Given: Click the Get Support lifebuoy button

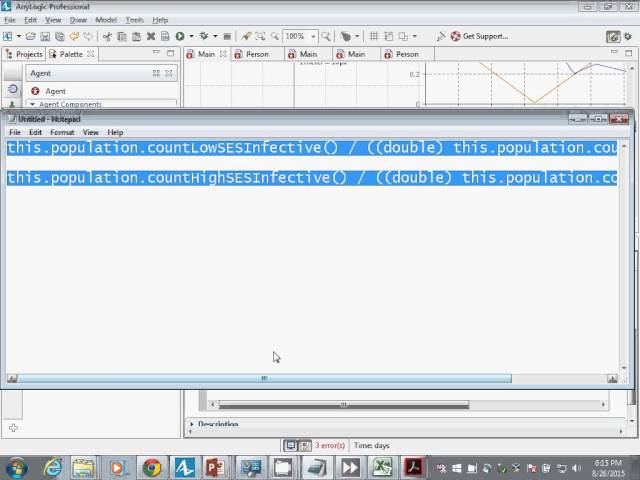Looking at the screenshot, I should 480,36.
